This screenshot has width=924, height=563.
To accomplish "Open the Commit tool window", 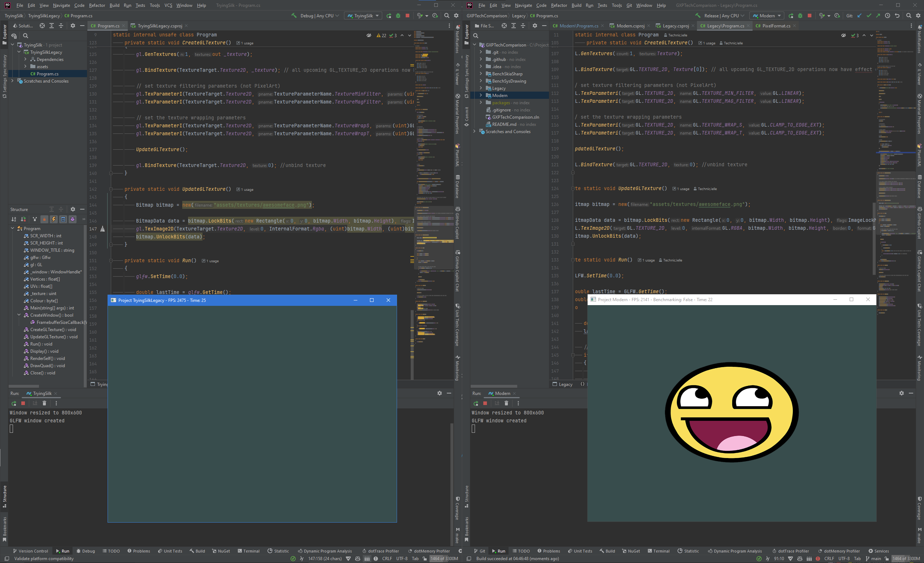I will pyautogui.click(x=467, y=114).
